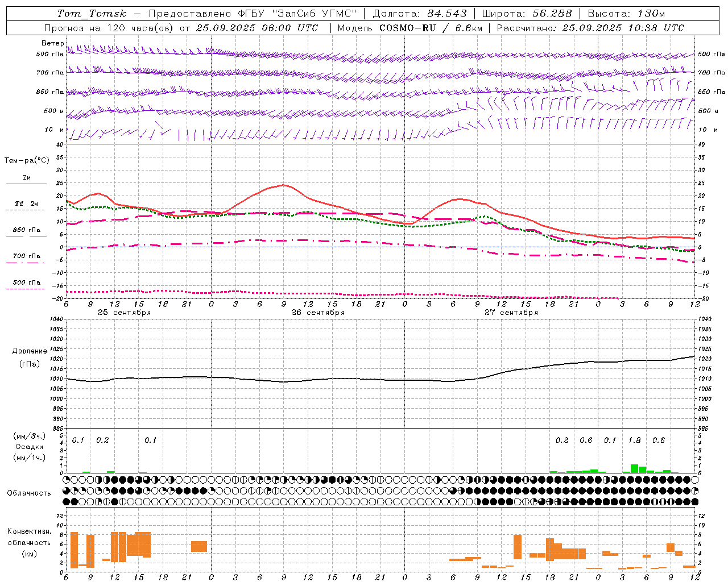Click the 850 гПа temperature legend entry

point(26,230)
